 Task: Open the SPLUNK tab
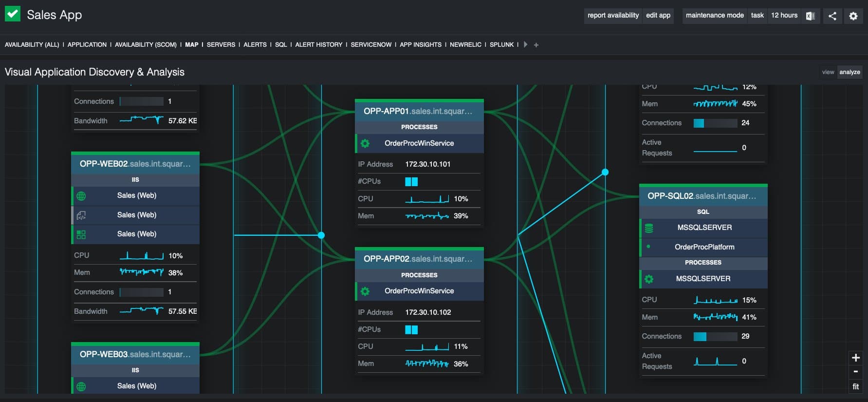pos(502,45)
